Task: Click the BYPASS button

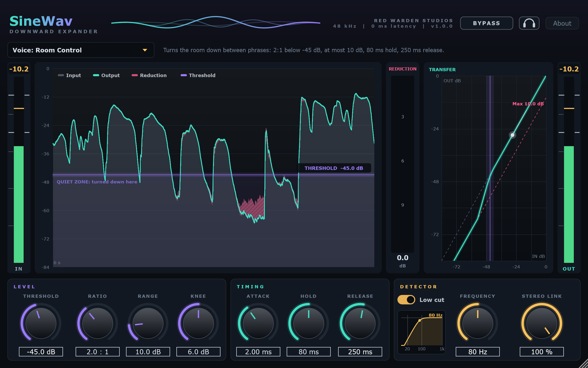Action: [486, 23]
